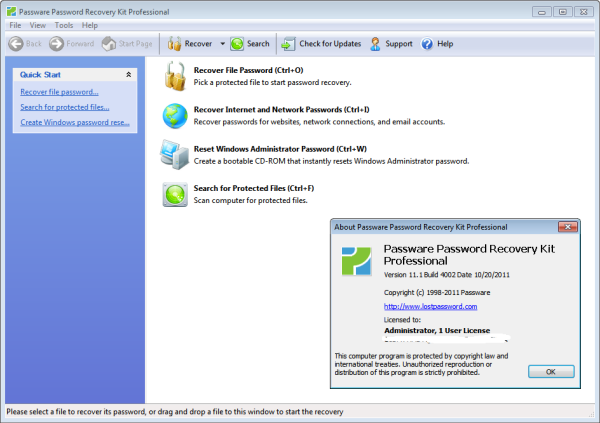Click the Check for Updates label
This screenshot has height=423, width=600.
(330, 44)
